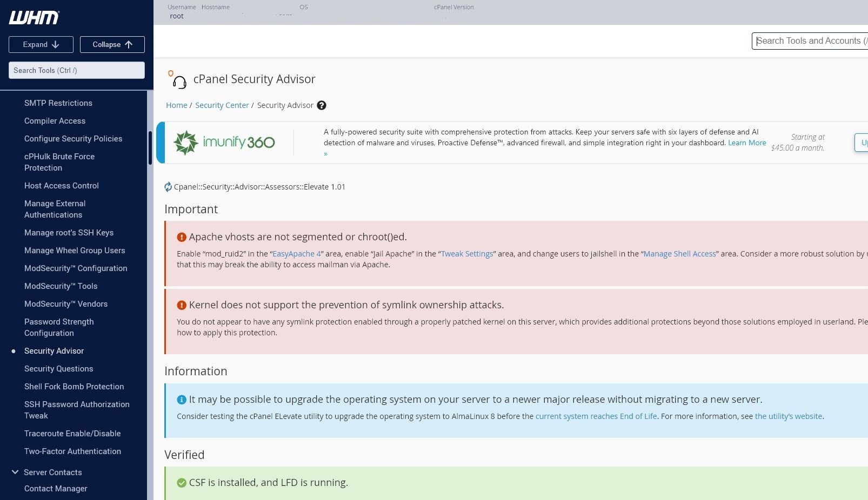Open Compiler Access
This screenshot has width=868, height=500.
[55, 121]
